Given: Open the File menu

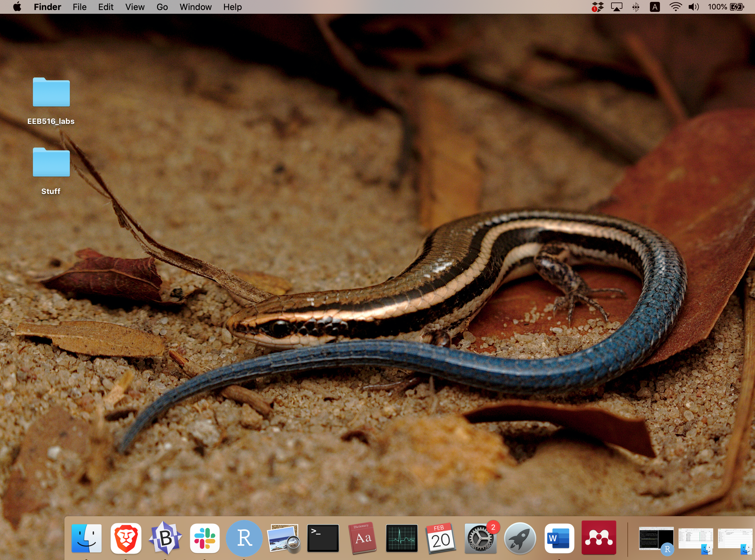Looking at the screenshot, I should [x=79, y=7].
